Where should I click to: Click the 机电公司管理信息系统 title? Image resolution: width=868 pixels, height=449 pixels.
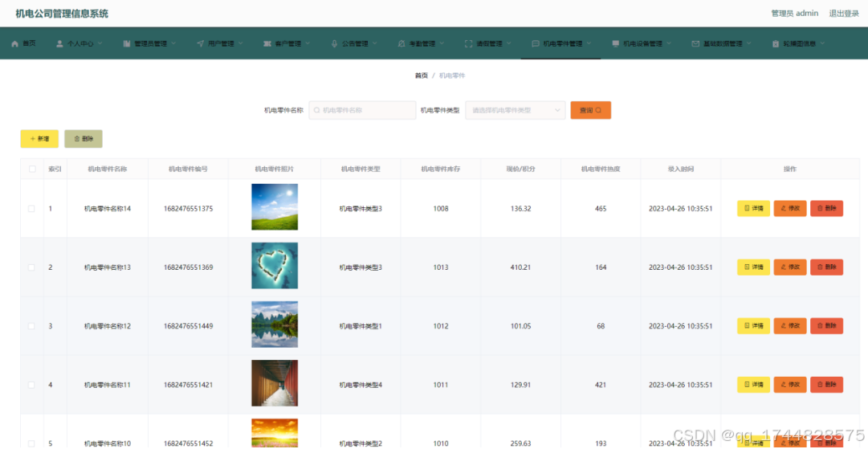[62, 14]
